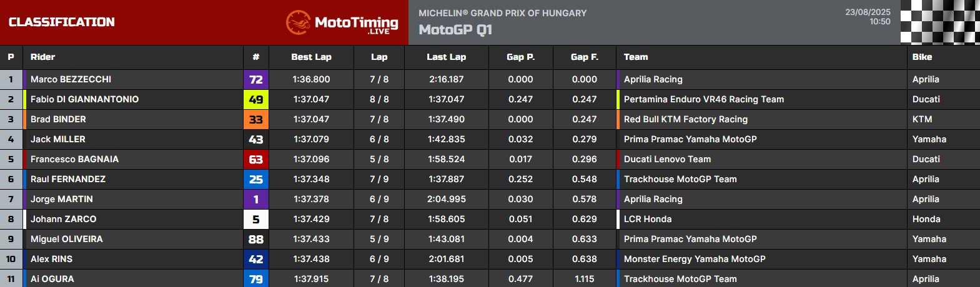Screen dimensions: 980x287
Task: Sort by the Rider column header
Action: (x=42, y=57)
